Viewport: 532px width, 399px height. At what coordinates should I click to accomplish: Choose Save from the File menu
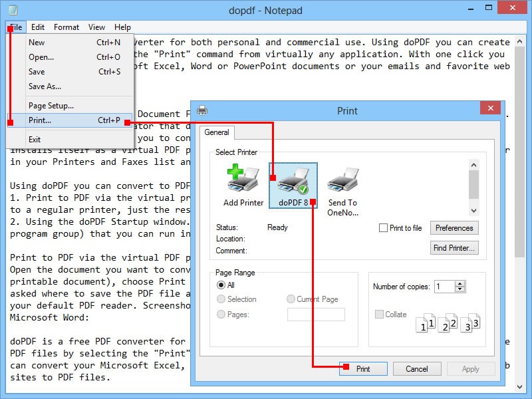click(x=70, y=72)
